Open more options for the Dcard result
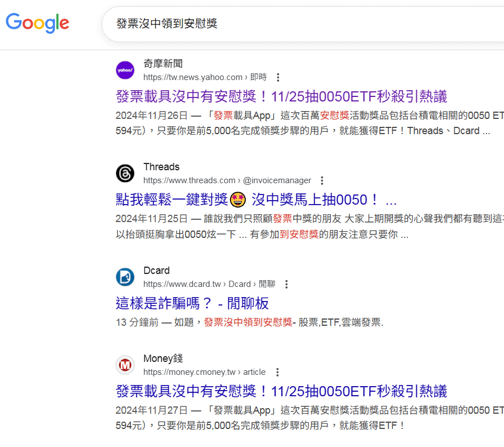This screenshot has height=447, width=504. pyautogui.click(x=286, y=284)
